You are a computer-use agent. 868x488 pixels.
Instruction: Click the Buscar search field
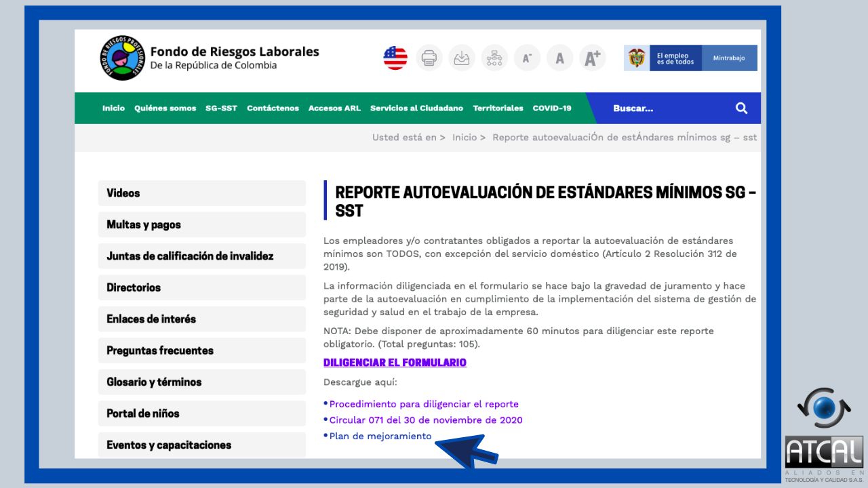point(665,108)
